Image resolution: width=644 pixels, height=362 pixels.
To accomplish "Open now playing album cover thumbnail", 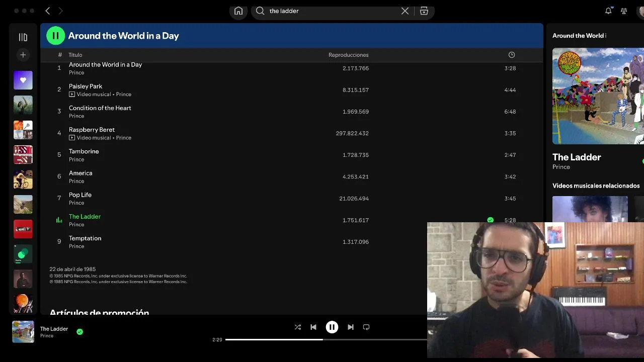I will pyautogui.click(x=23, y=332).
